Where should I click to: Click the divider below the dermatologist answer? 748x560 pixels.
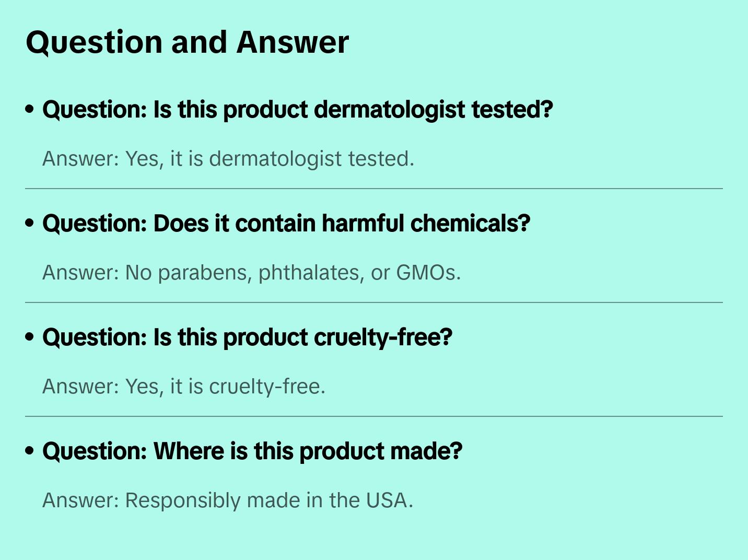[x=374, y=189]
